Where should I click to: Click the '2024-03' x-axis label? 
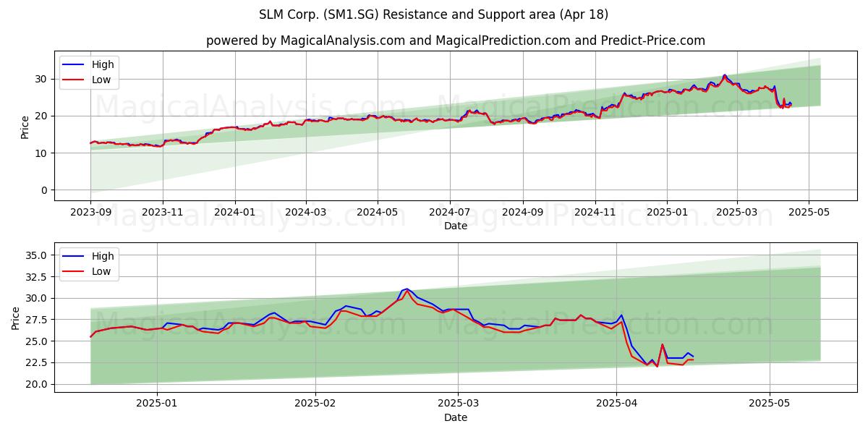(x=306, y=213)
